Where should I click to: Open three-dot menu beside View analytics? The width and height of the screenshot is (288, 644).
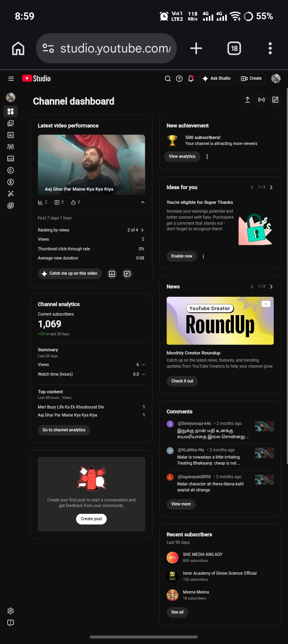207,157
